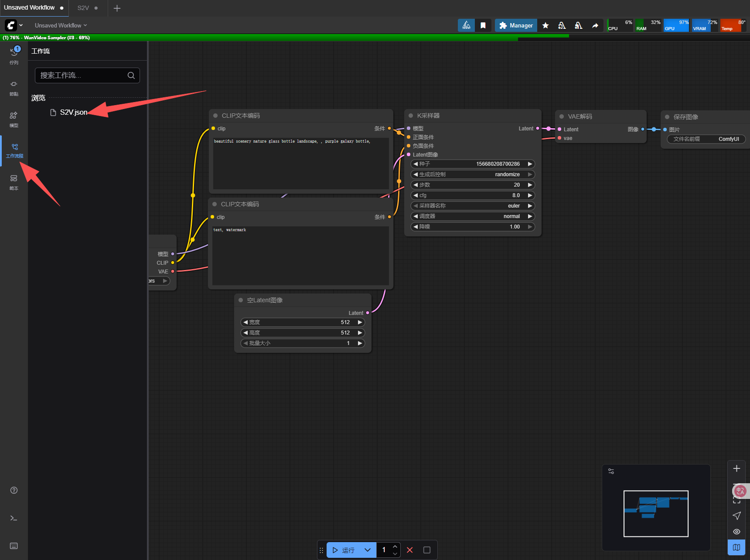This screenshot has width=750, height=560.
Task: Increase 步数 value with right arrow
Action: pyautogui.click(x=530, y=185)
